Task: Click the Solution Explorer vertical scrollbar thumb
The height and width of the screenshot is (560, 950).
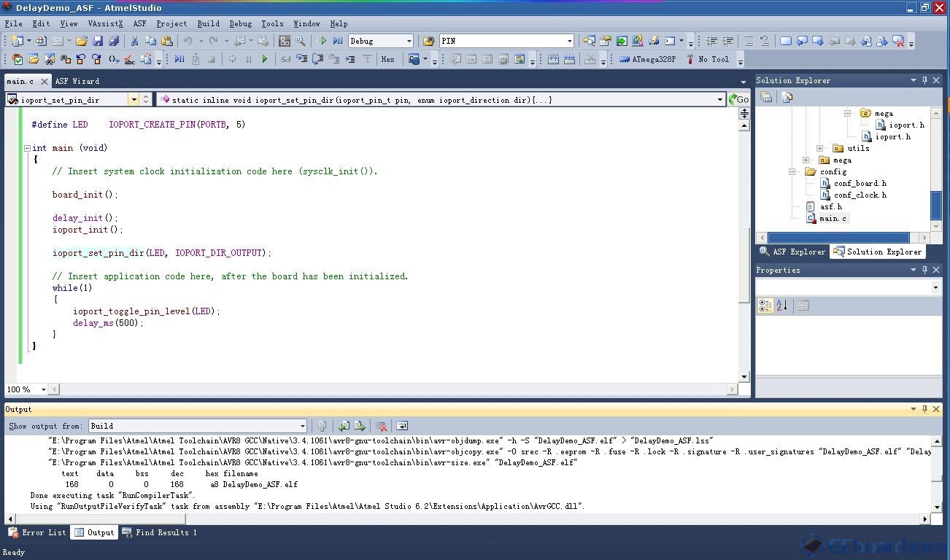Action: coord(936,205)
